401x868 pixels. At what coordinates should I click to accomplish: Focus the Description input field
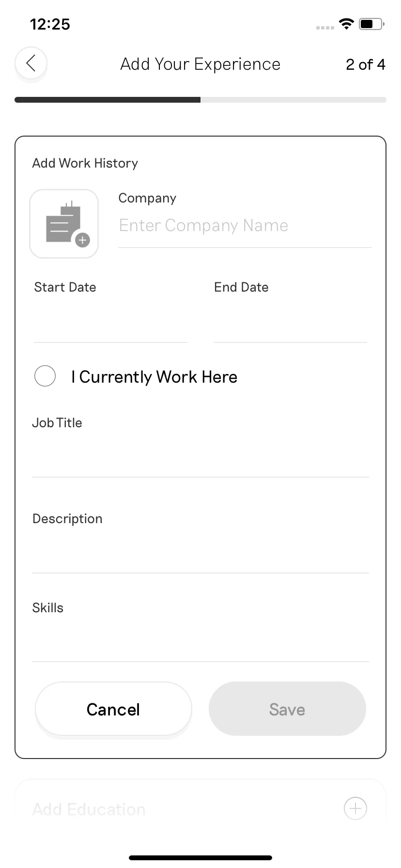point(200,552)
